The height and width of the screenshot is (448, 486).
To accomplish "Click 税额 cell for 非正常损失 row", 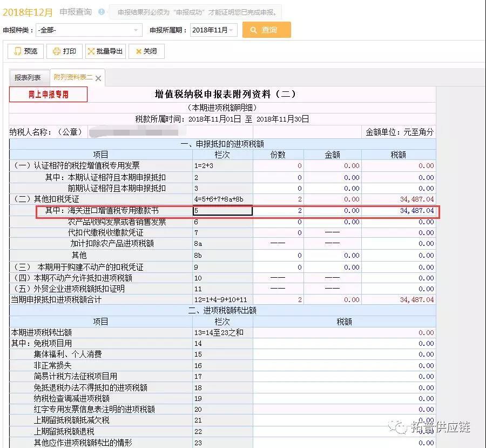I will [x=344, y=365].
